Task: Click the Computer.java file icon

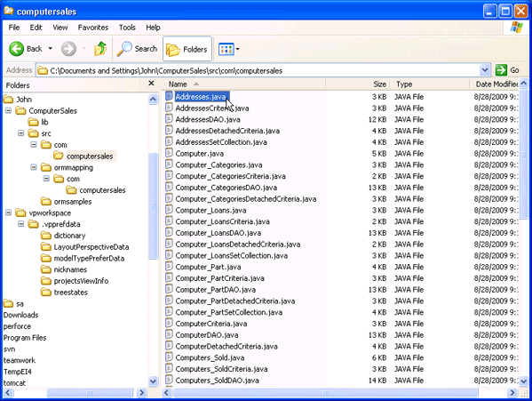Action: point(169,153)
